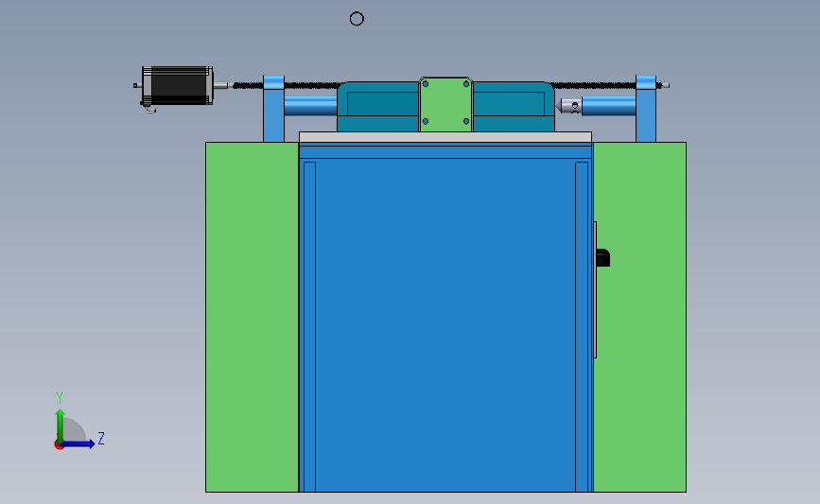Pick the left blue vertical support post

(273, 109)
